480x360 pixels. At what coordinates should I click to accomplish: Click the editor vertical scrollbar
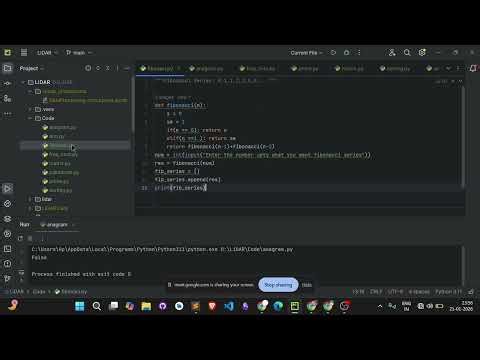[x=463, y=137]
